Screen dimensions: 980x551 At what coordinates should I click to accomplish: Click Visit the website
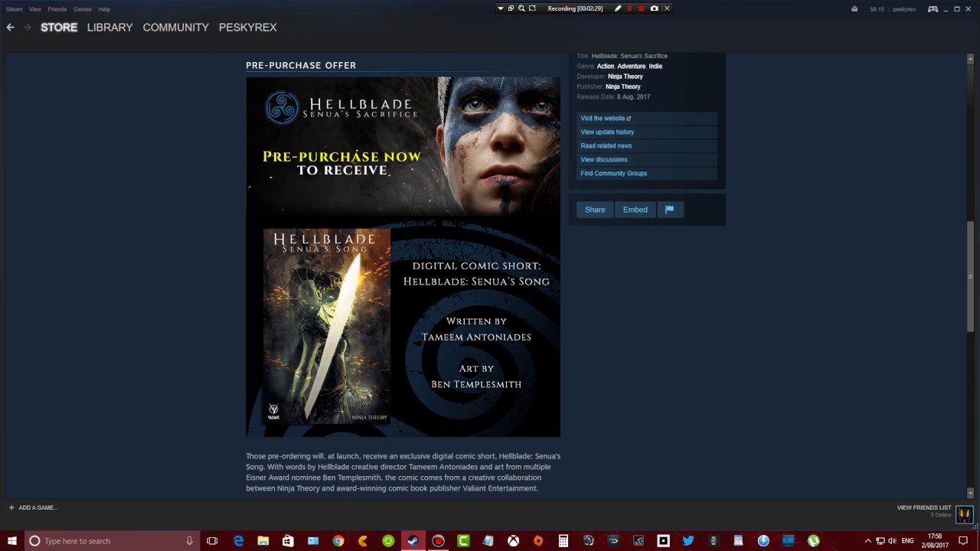click(647, 119)
